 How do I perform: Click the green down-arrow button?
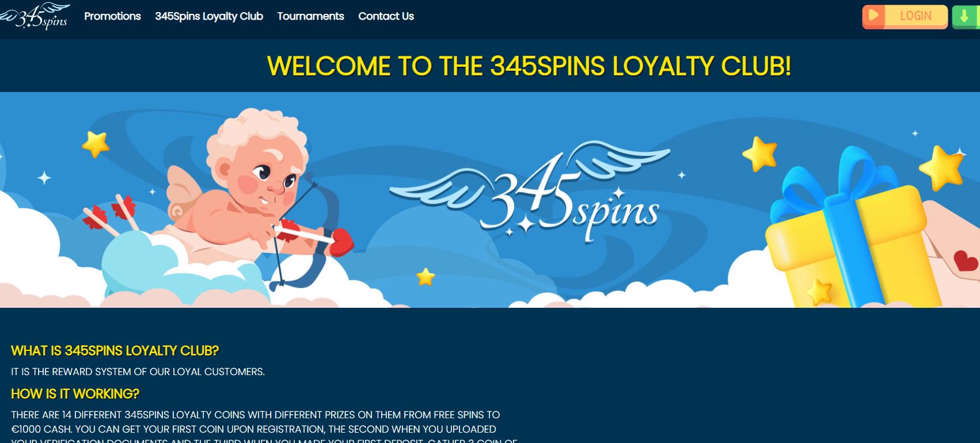coord(965,17)
